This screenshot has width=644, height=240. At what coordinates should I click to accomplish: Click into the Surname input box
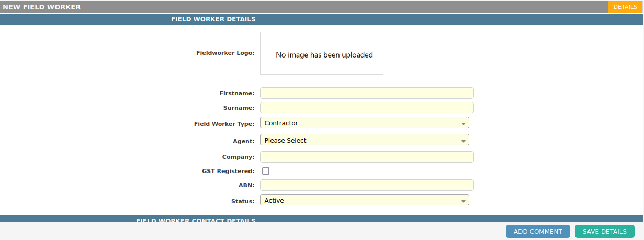[366, 108]
